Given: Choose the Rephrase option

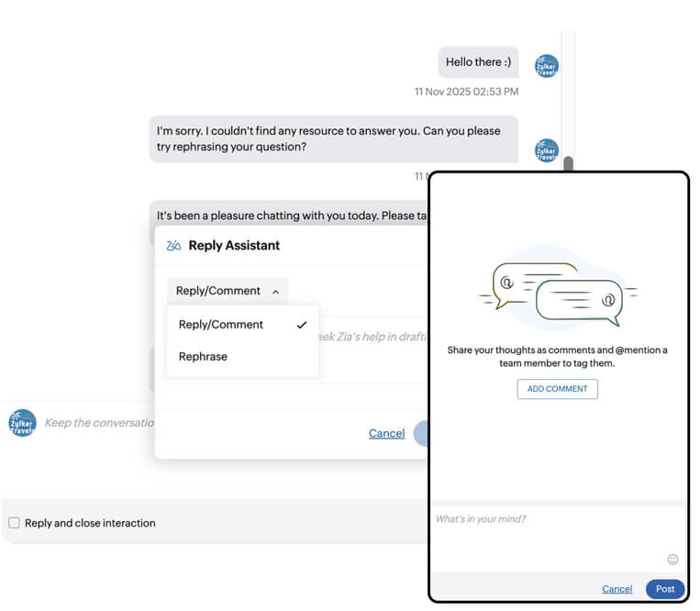Looking at the screenshot, I should click(x=242, y=357).
